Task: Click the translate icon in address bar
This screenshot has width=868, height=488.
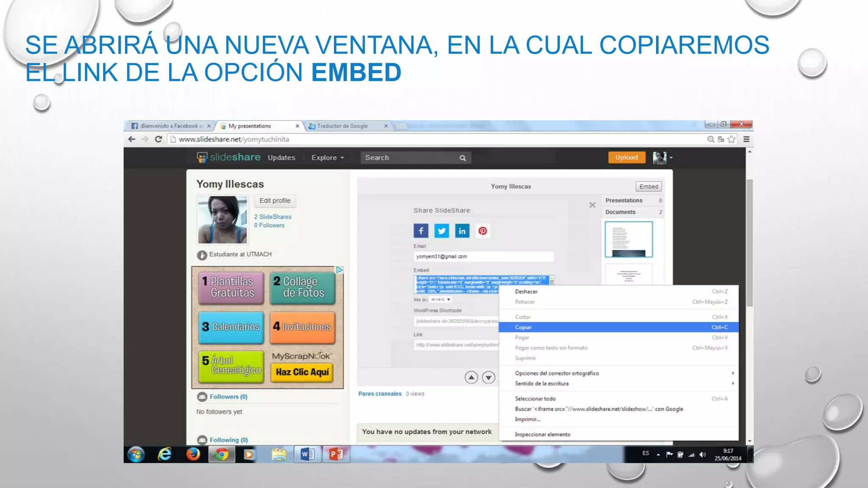Action: [x=721, y=139]
